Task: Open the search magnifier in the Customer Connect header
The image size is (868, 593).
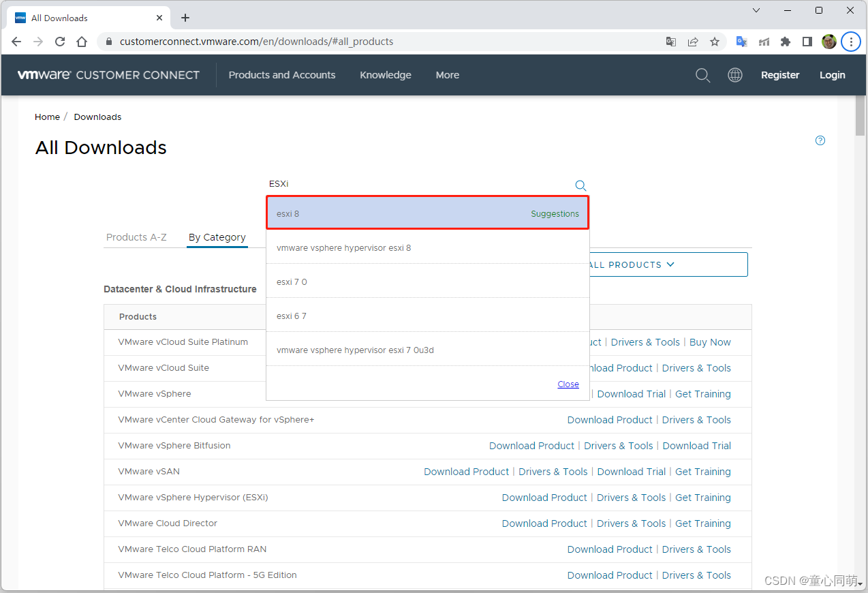Action: pos(702,75)
